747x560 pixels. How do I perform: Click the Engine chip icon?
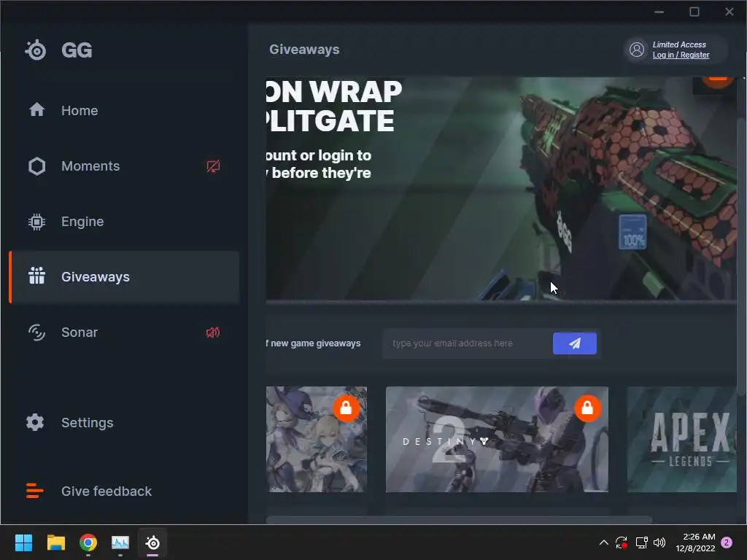[x=36, y=222]
